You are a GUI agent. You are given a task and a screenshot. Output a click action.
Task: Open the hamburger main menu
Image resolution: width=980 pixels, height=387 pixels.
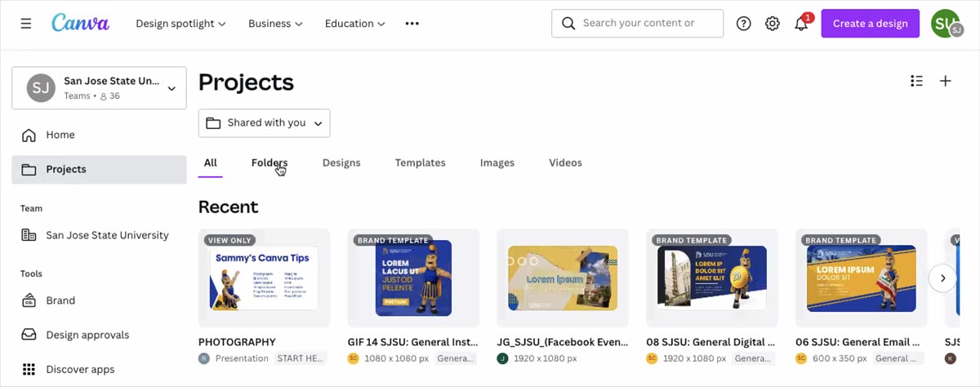(26, 24)
